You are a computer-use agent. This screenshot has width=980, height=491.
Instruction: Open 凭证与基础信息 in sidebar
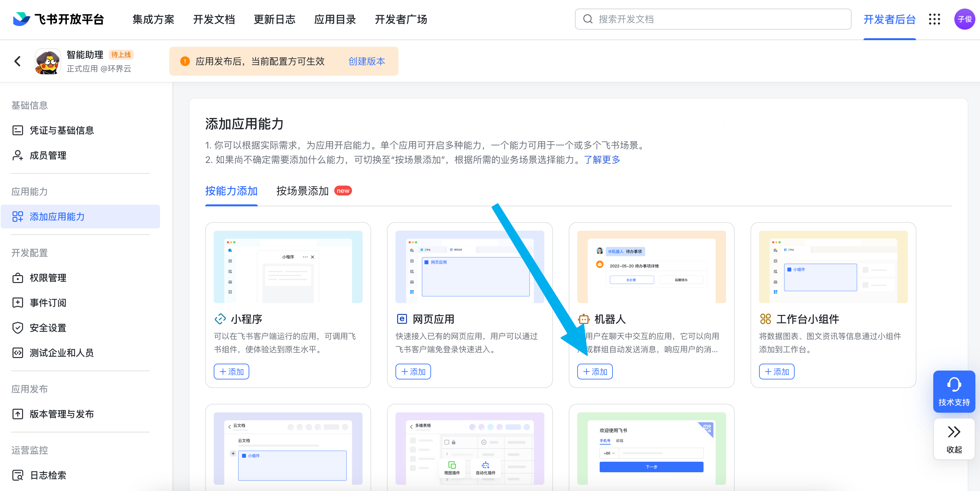tap(62, 130)
